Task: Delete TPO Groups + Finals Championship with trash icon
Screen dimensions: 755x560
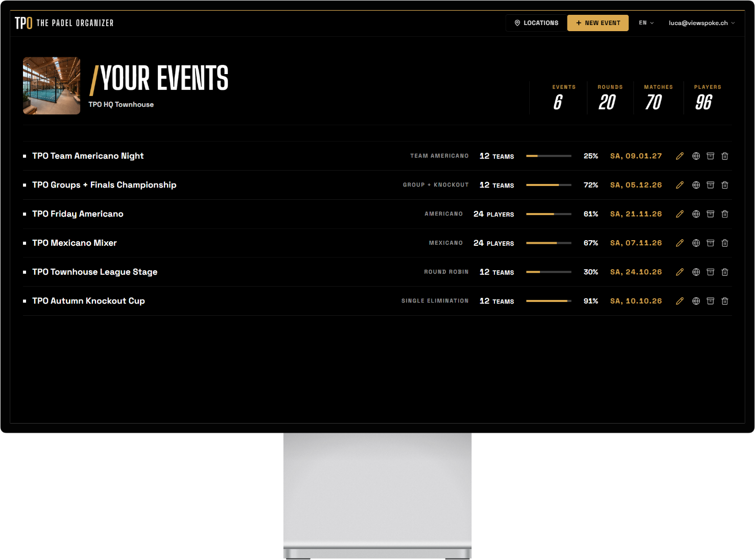Action: click(x=724, y=185)
